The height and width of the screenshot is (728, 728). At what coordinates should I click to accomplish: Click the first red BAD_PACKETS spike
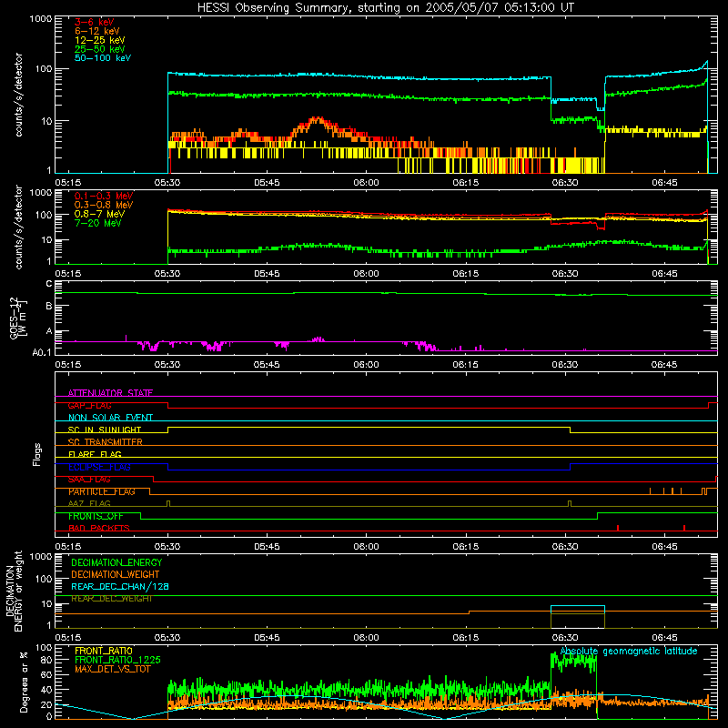click(x=618, y=528)
